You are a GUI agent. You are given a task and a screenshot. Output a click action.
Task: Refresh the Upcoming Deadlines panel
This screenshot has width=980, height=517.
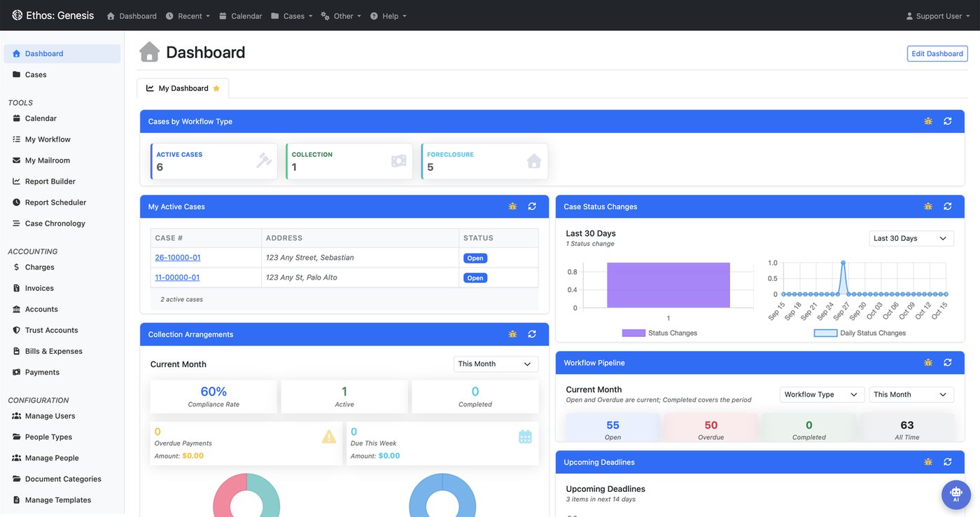click(948, 462)
